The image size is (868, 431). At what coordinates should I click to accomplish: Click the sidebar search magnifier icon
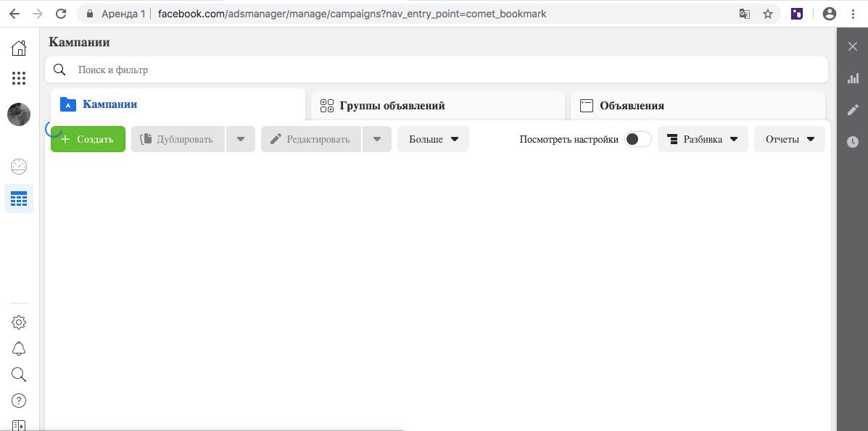click(19, 374)
